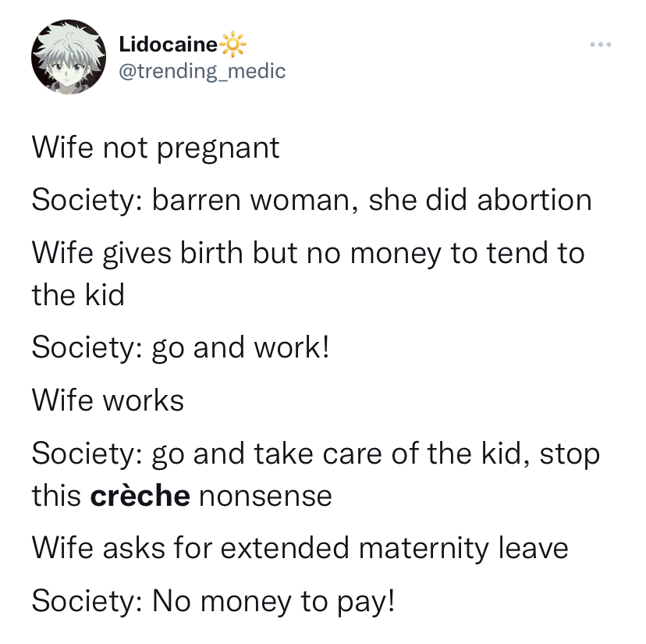Click the final line "Society: No money to pay!"
Screen dimensions: 646x644
tap(213, 600)
